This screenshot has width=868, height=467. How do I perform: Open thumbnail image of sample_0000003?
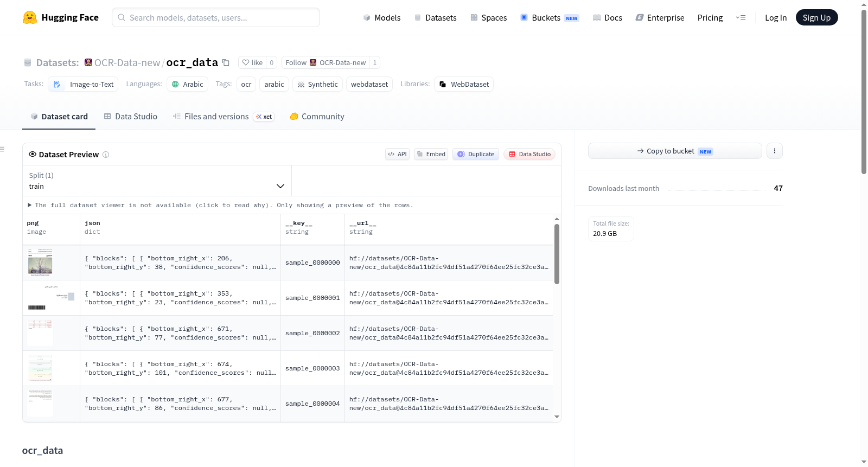(40, 368)
